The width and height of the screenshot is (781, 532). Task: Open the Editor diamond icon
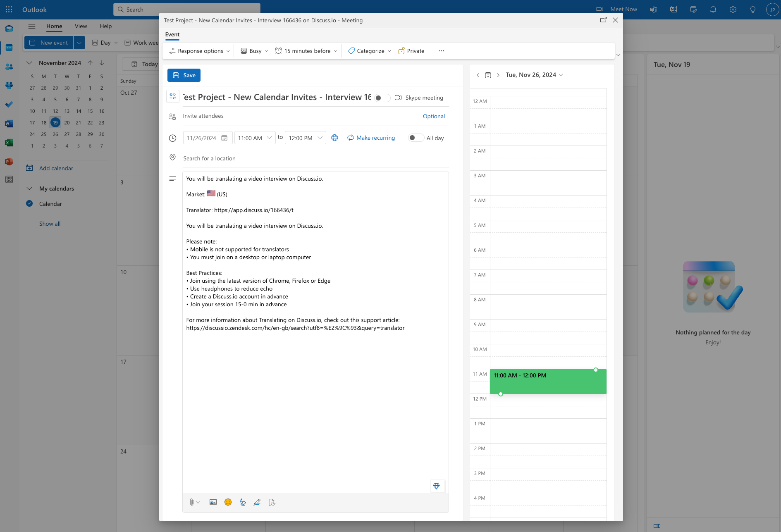point(437,486)
